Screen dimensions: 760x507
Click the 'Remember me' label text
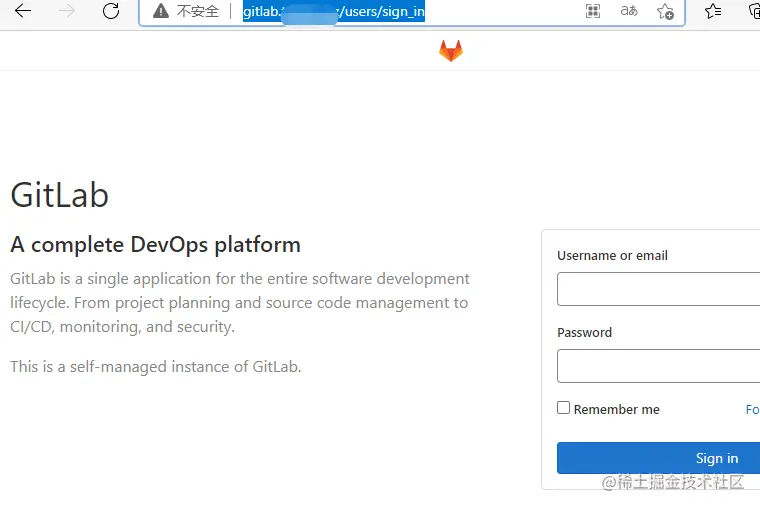[617, 410]
